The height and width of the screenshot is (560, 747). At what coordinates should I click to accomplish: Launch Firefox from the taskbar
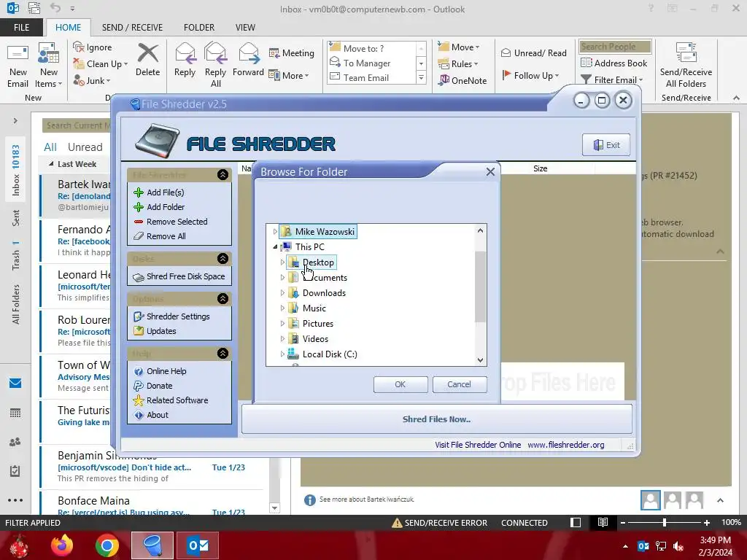(x=63, y=545)
